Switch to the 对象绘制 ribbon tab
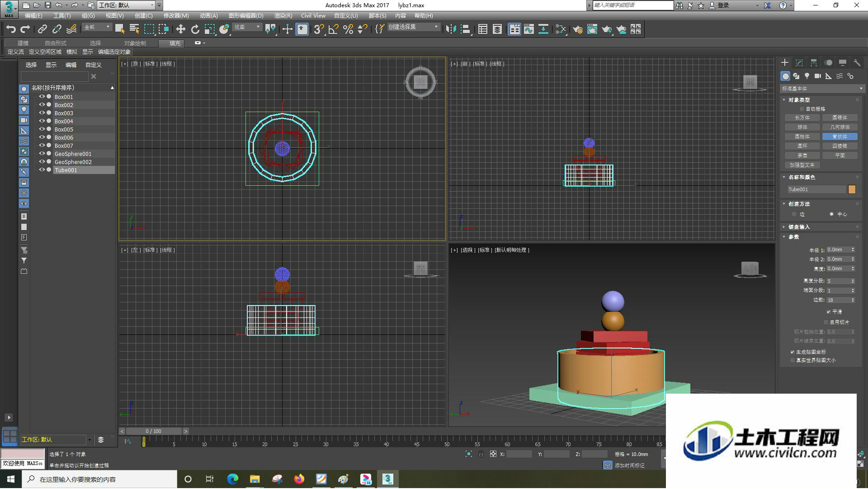The image size is (868, 489). [135, 43]
